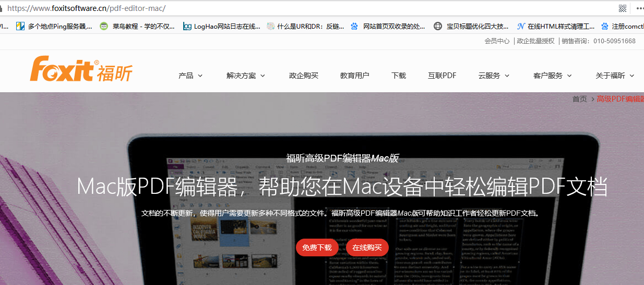Viewport: 644px width, 285px height.
Task: Expand the 产品 dropdown menu
Action: tap(190, 76)
